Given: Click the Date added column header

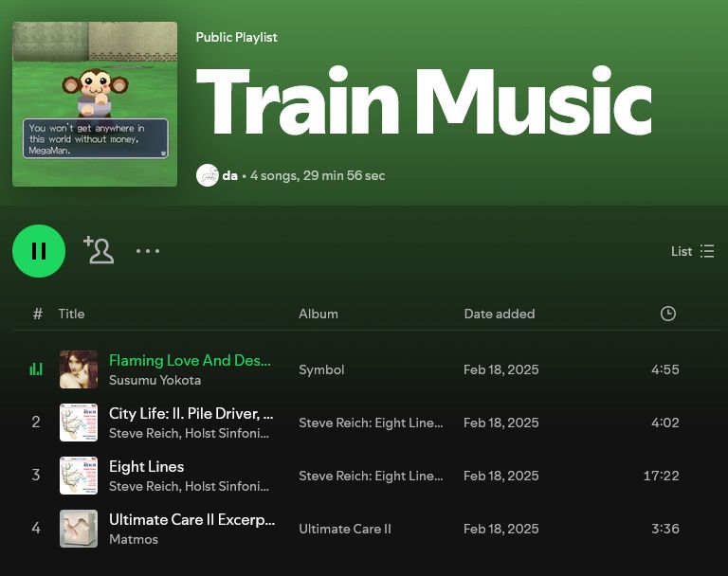Looking at the screenshot, I should [x=500, y=314].
